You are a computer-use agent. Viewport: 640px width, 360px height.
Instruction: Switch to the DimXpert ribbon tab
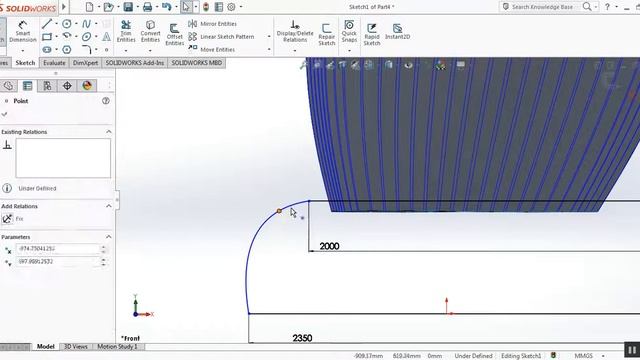(x=85, y=63)
